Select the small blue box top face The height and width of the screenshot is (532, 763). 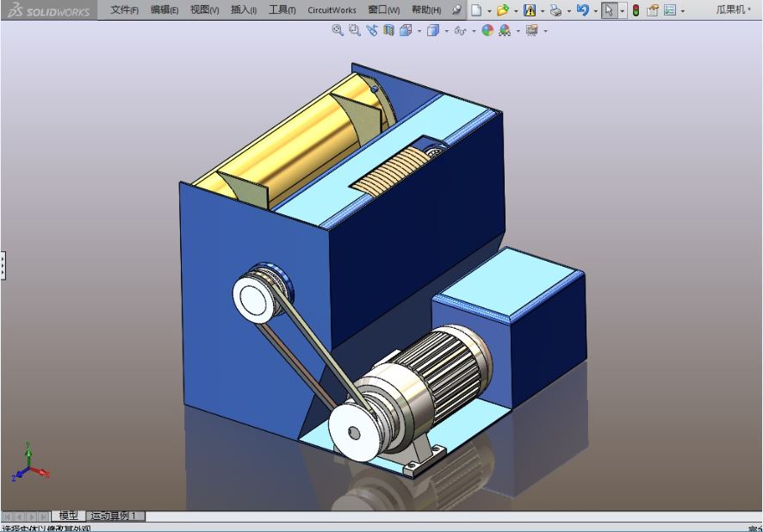(510, 283)
